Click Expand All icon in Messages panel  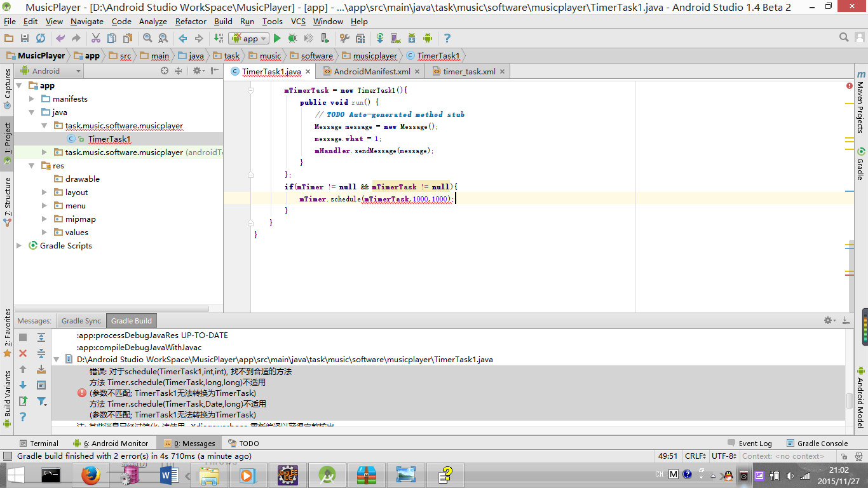coord(41,337)
